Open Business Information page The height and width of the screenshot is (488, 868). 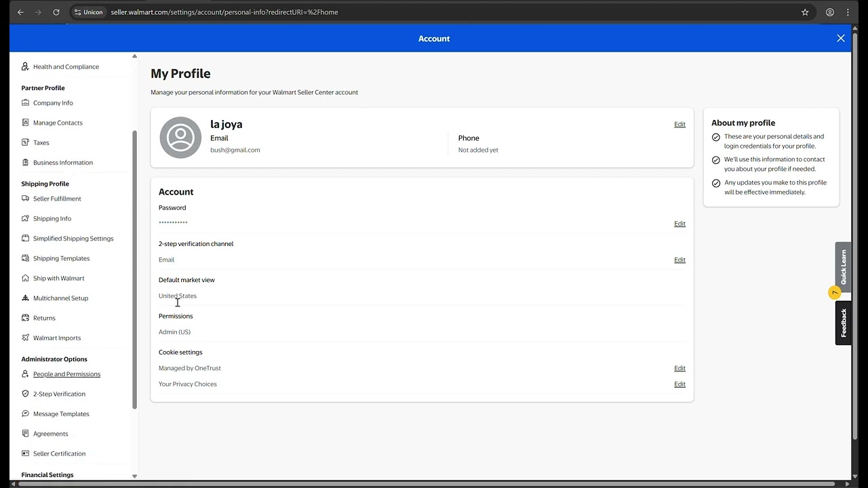(63, 163)
